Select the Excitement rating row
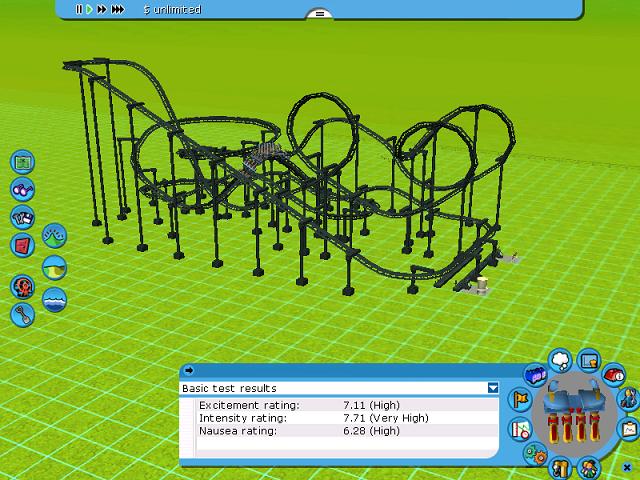 tap(347, 405)
